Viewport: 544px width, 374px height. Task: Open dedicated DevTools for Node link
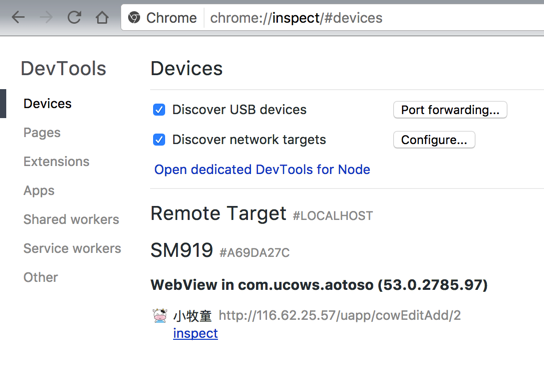point(262,170)
